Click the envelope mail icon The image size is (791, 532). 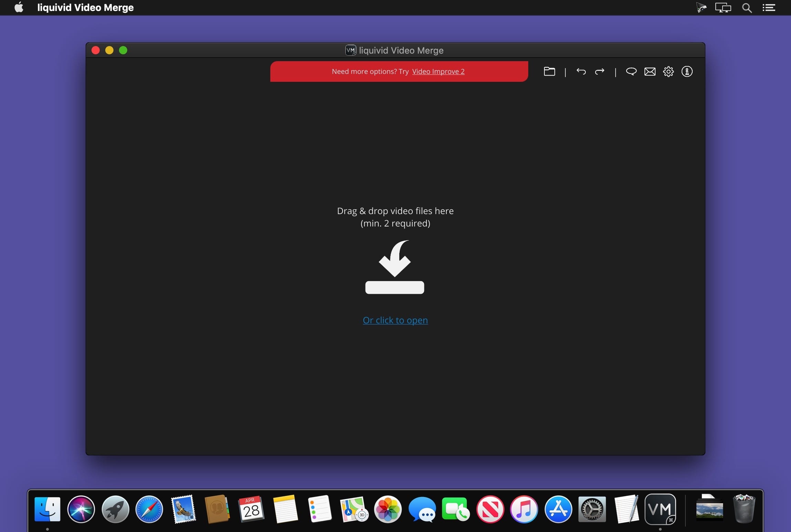pos(650,71)
